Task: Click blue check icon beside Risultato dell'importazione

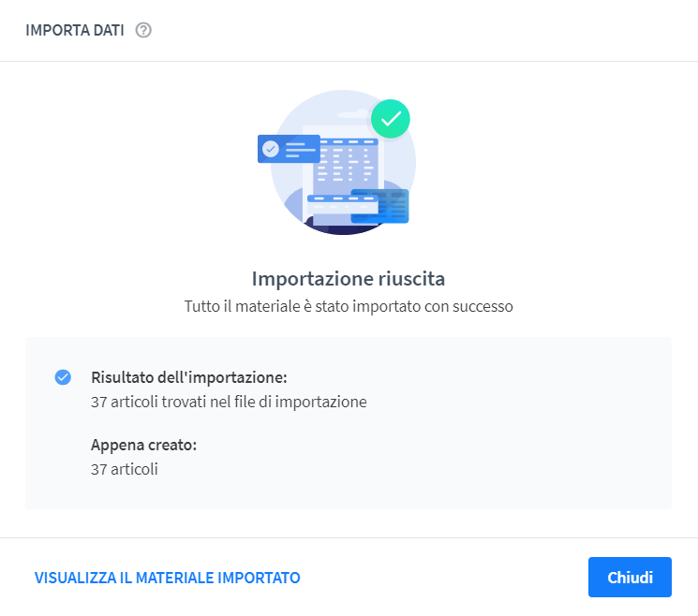Action: 63,377
